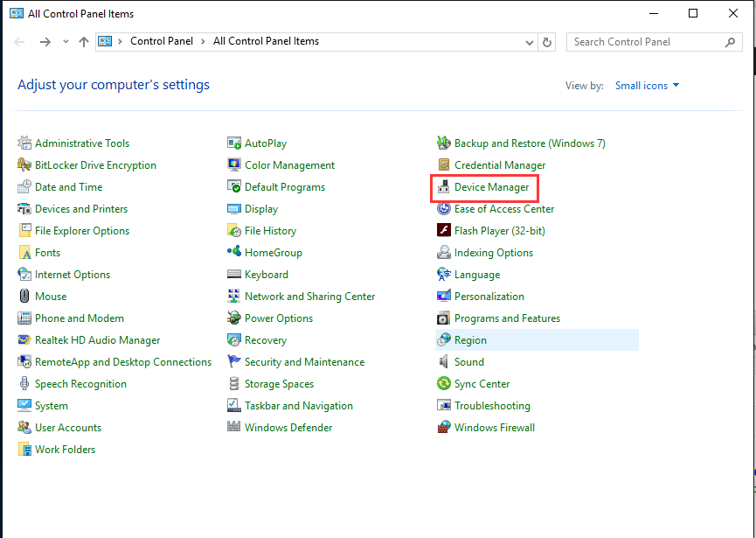
Task: Click the Realtek HD Audio Manager icon
Action: click(24, 340)
